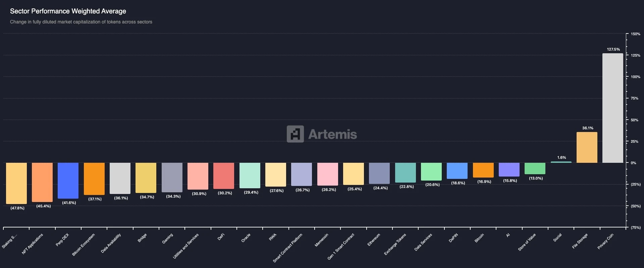Click the Memecoin x-axis label
Screen dimensions: 644x268
click(321, 240)
